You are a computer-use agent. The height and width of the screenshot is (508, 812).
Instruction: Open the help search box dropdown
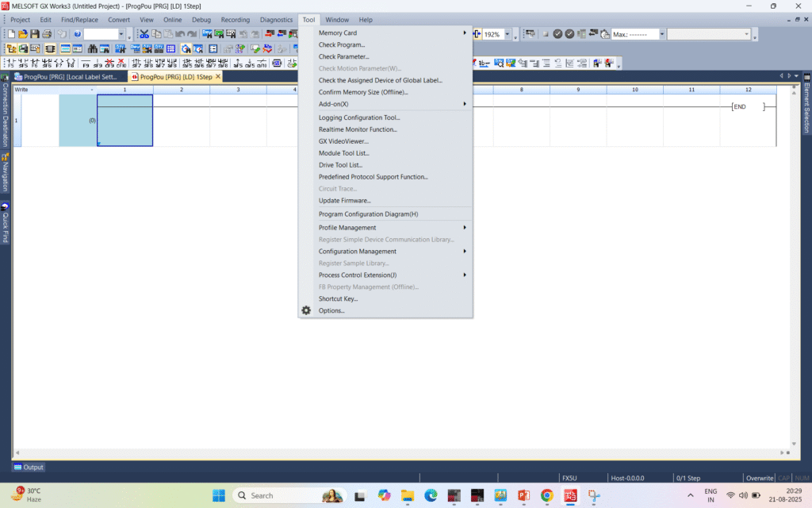pos(121,34)
